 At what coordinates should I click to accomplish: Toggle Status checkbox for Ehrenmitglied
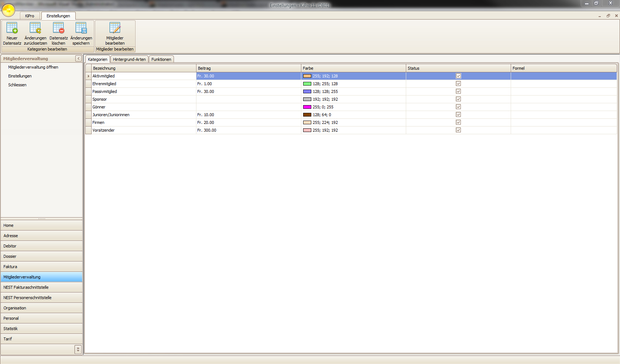(458, 84)
